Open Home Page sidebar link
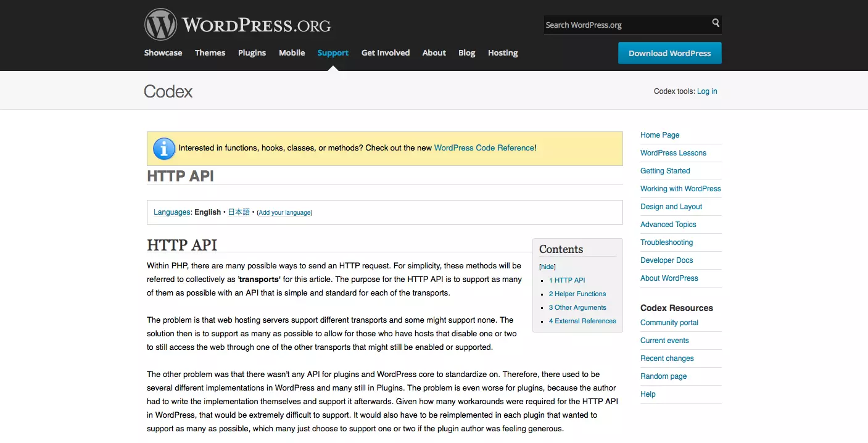Viewport: 868px width, 443px height. click(x=659, y=135)
